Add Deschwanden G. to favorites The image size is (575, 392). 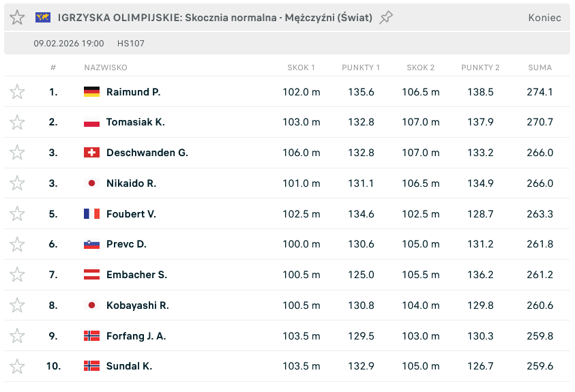(17, 153)
